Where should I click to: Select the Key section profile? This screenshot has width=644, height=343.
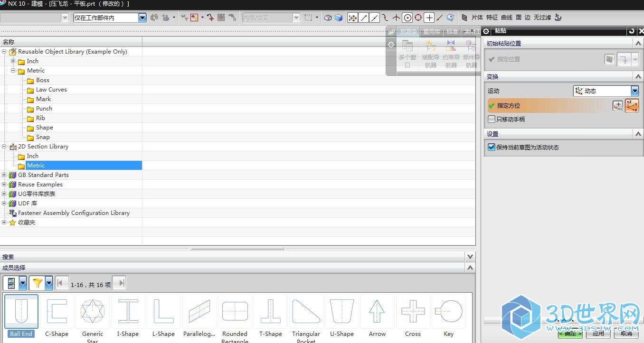tap(449, 311)
